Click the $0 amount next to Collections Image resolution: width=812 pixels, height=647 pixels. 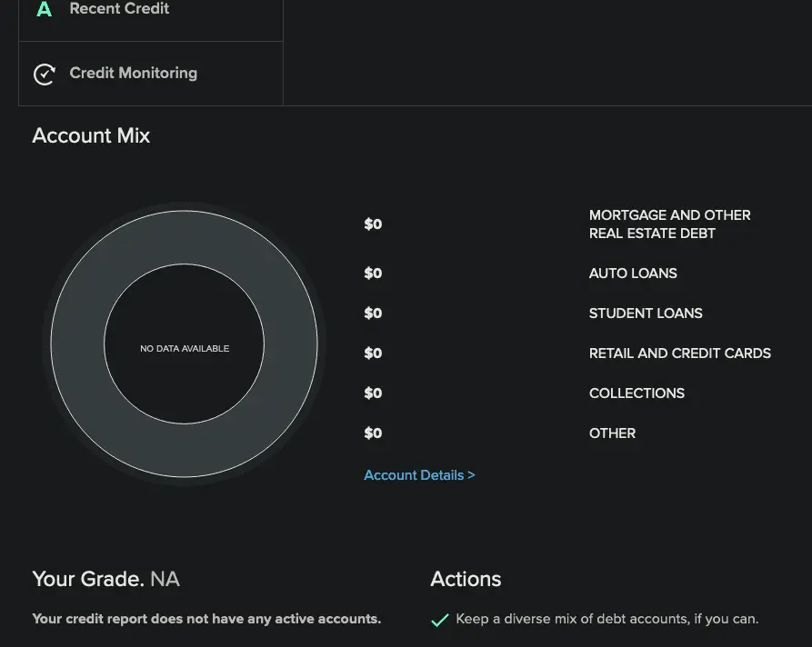373,393
